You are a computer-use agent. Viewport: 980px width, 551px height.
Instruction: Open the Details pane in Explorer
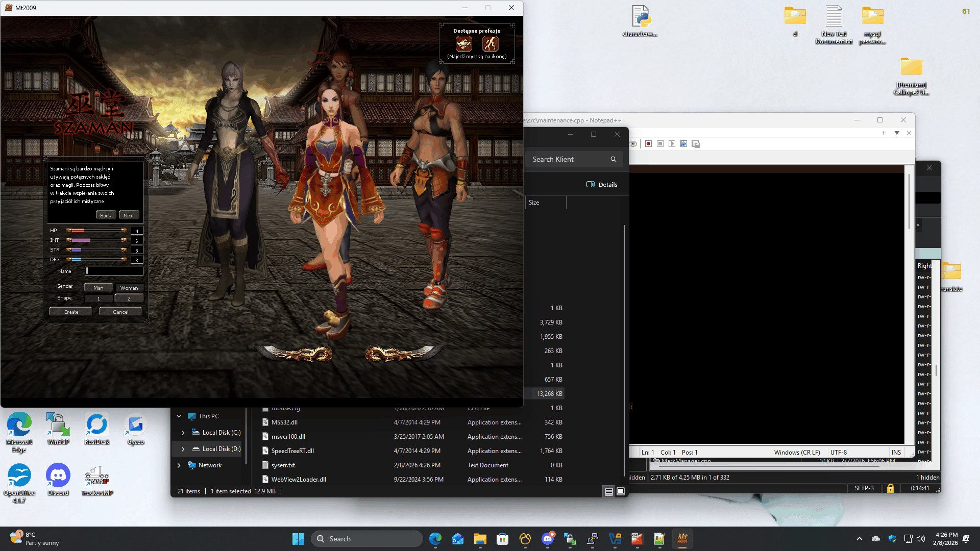click(602, 185)
